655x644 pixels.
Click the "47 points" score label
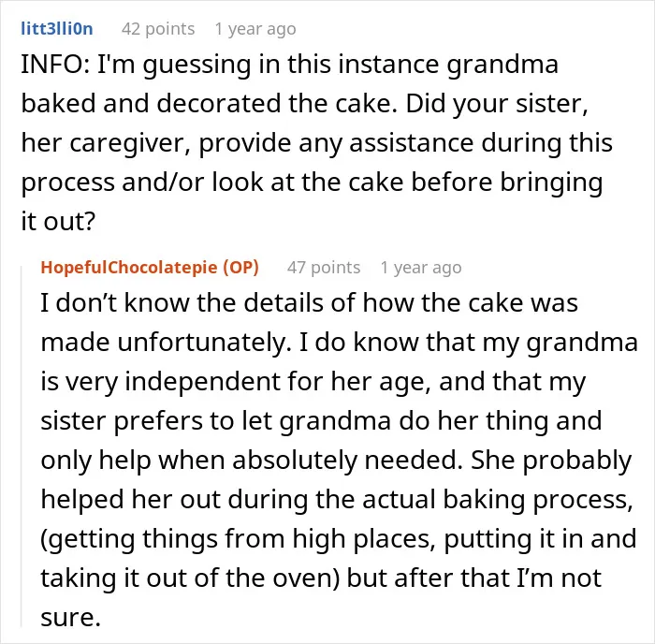pos(324,268)
